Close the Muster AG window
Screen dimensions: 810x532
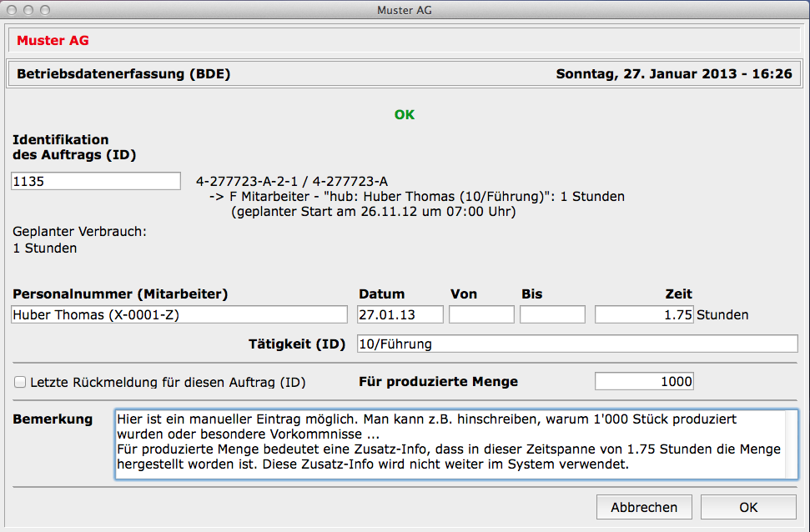(13, 11)
